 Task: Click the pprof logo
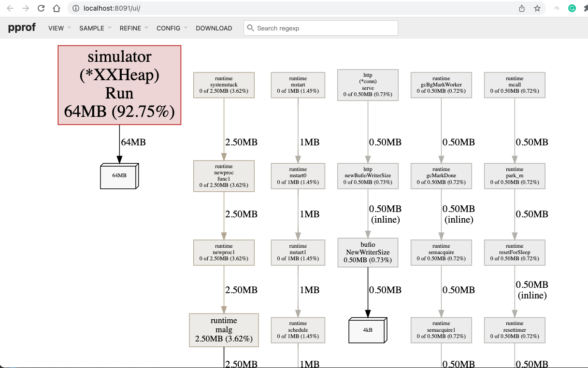pyautogui.click(x=22, y=28)
